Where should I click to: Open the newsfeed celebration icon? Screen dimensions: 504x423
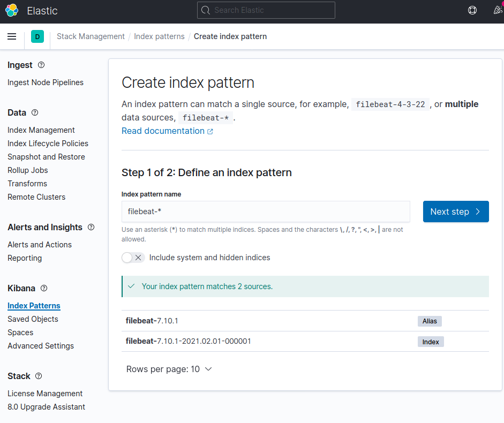click(x=498, y=10)
